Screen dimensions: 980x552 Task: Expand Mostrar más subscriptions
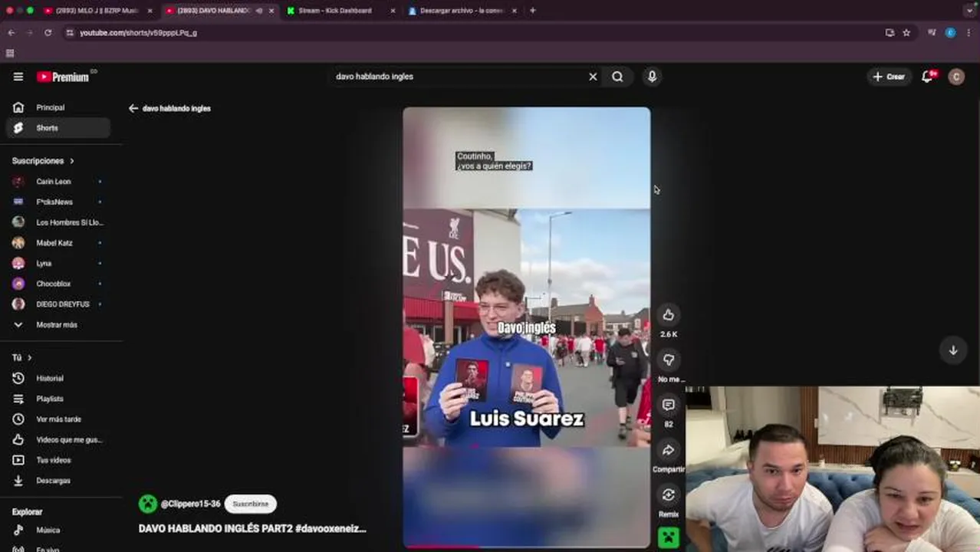pos(58,325)
